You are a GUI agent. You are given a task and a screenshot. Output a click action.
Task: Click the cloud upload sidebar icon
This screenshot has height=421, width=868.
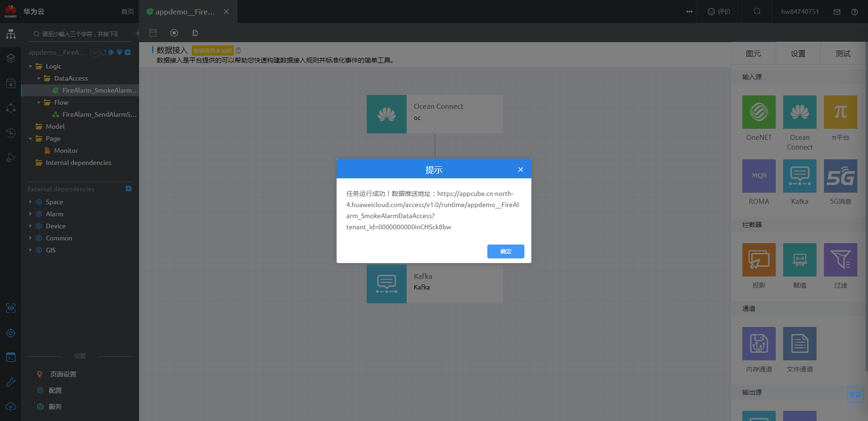[11, 407]
